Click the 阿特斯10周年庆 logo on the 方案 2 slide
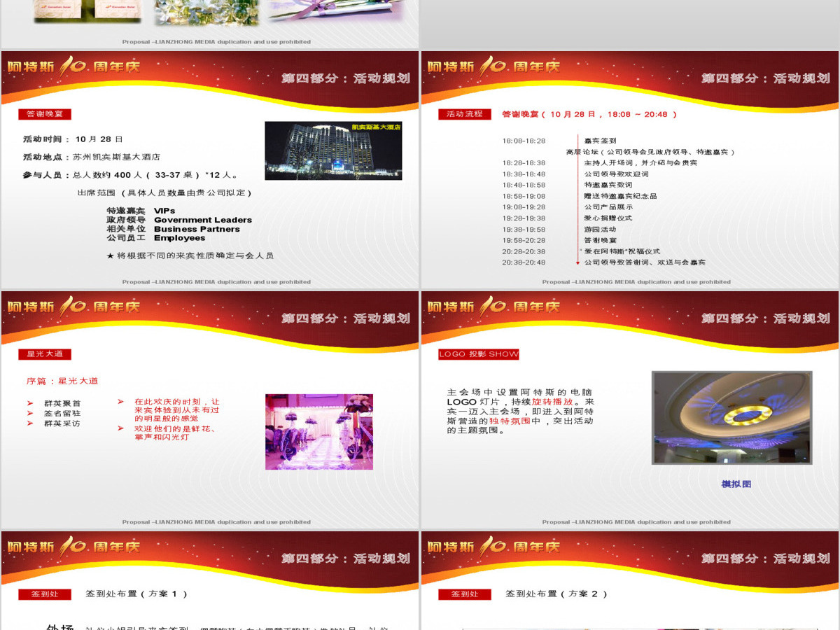Screen dimensions: 840x630 (493, 547)
